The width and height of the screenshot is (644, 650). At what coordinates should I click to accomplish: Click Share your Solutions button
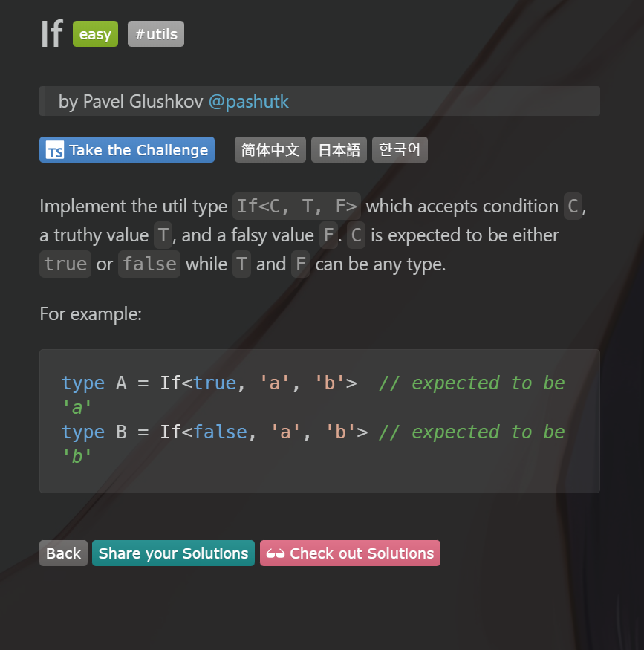[173, 553]
